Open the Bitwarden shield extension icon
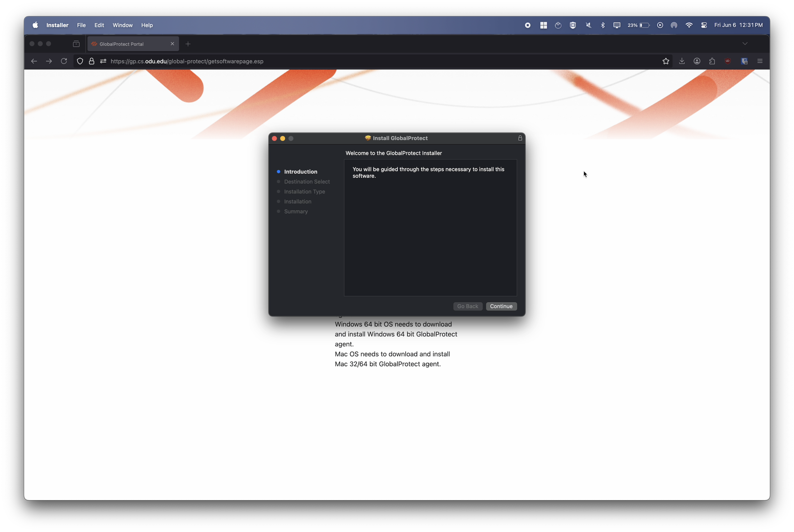This screenshot has height=532, width=794. tap(744, 61)
